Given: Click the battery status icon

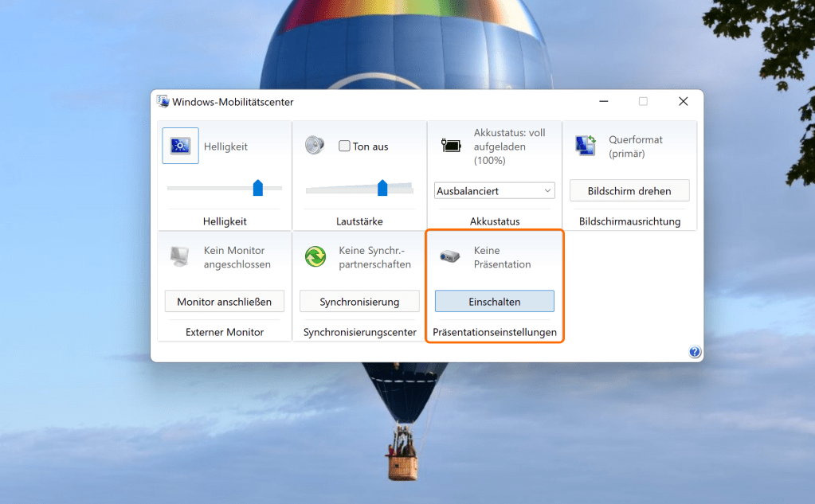Looking at the screenshot, I should coord(451,146).
